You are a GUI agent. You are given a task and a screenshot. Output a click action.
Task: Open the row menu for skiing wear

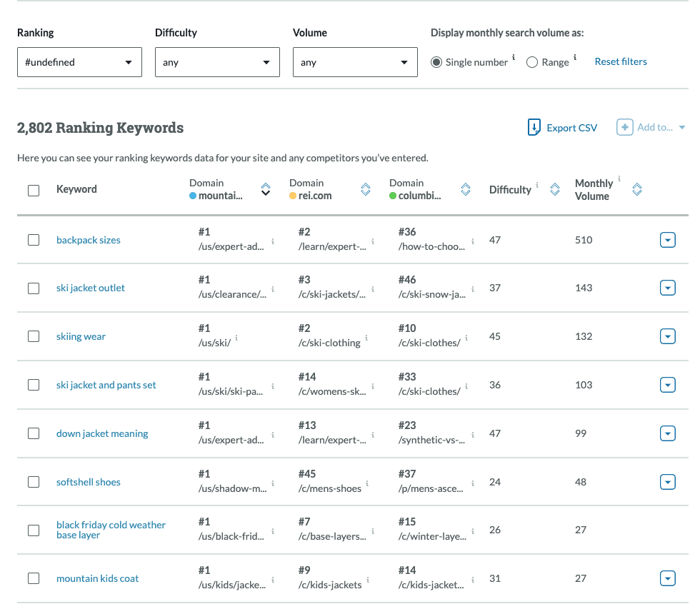[667, 337]
